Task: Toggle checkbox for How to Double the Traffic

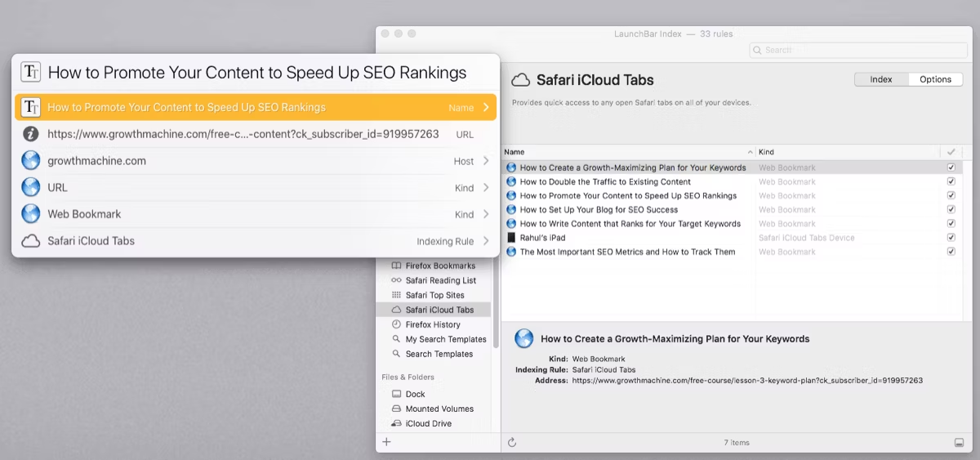Action: click(x=951, y=181)
